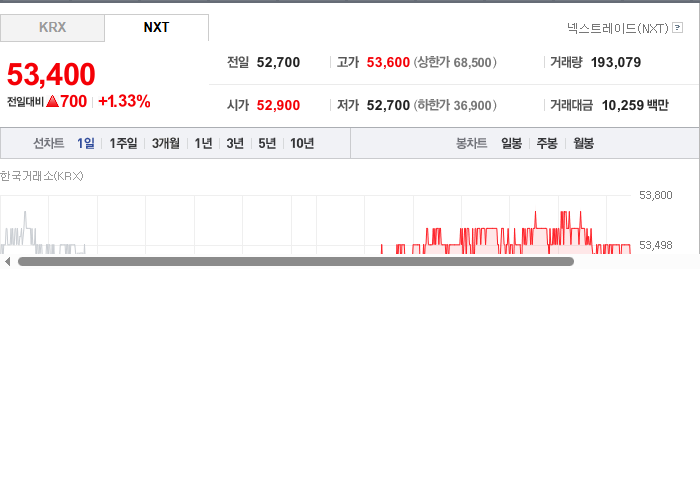
Task: Click the 하한가 36,900 text
Action: click(455, 105)
